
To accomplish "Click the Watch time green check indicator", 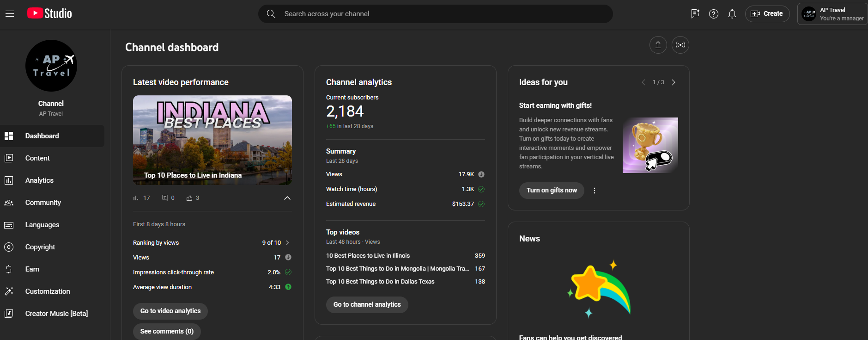I will [x=481, y=189].
